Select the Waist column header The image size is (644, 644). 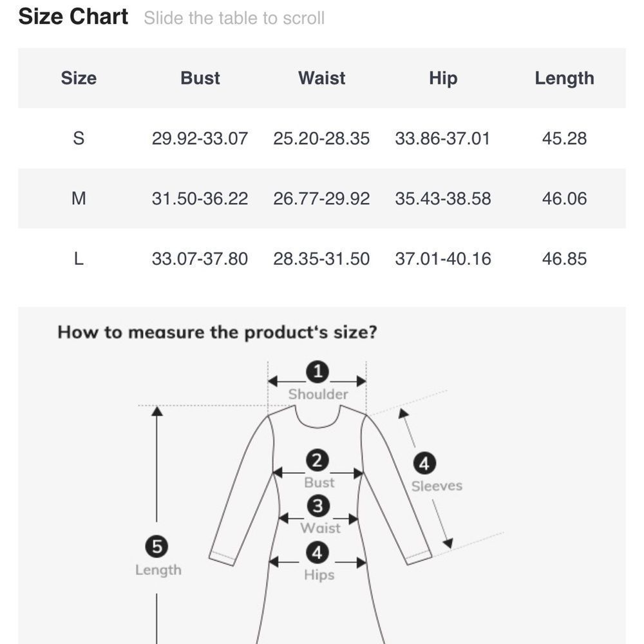(x=321, y=78)
